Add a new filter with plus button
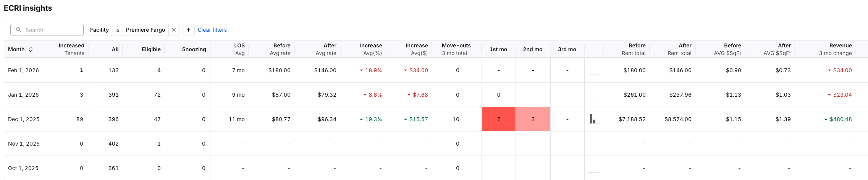 pos(189,30)
